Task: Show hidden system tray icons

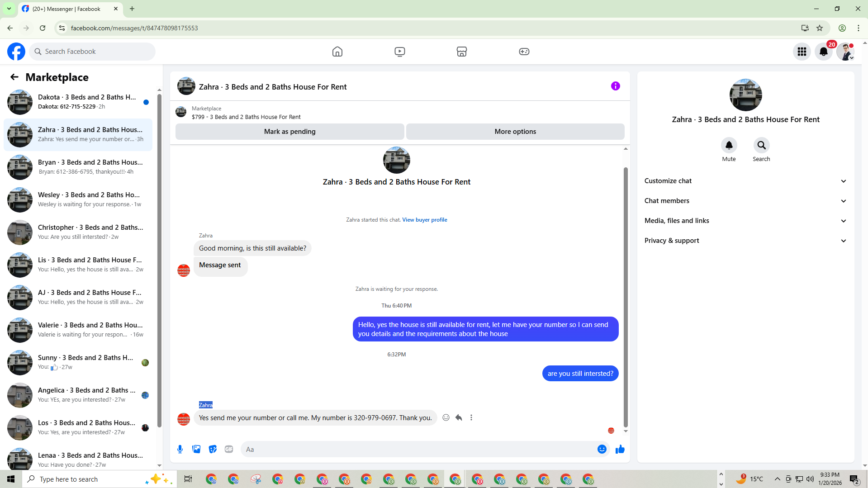Action: coord(777,479)
